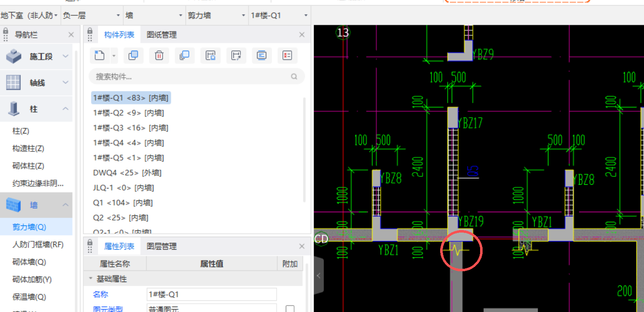Close the 导航栏 panel

pos(71,35)
